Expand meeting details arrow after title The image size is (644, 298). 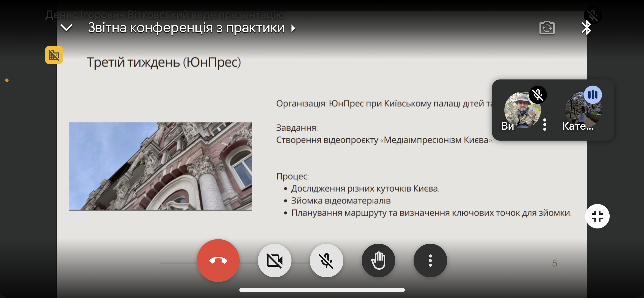click(x=293, y=28)
